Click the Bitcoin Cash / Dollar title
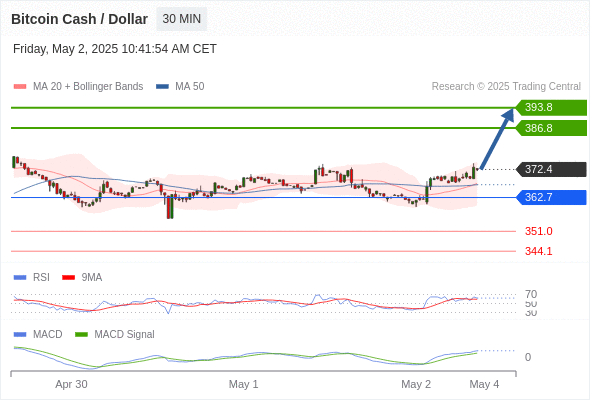The width and height of the screenshot is (590, 400). 79,19
